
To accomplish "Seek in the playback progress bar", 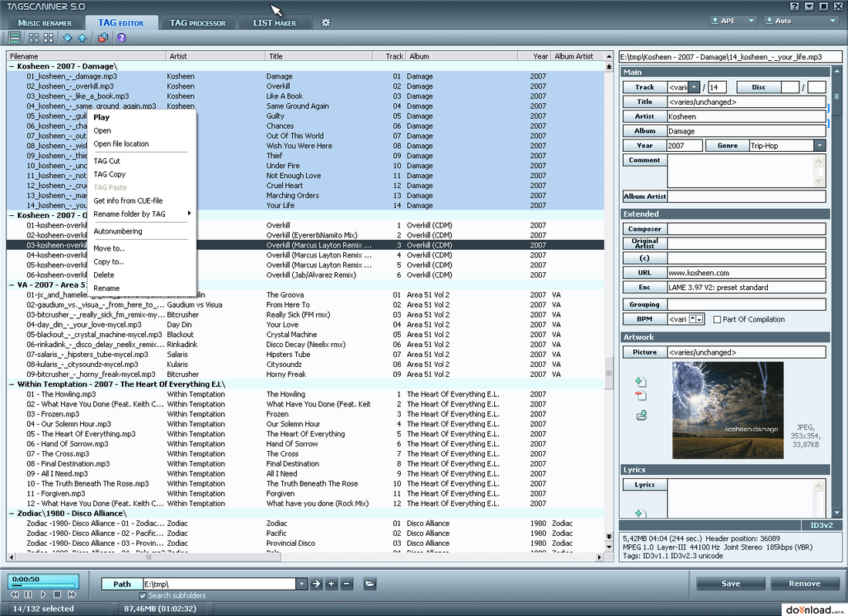I will 43,585.
